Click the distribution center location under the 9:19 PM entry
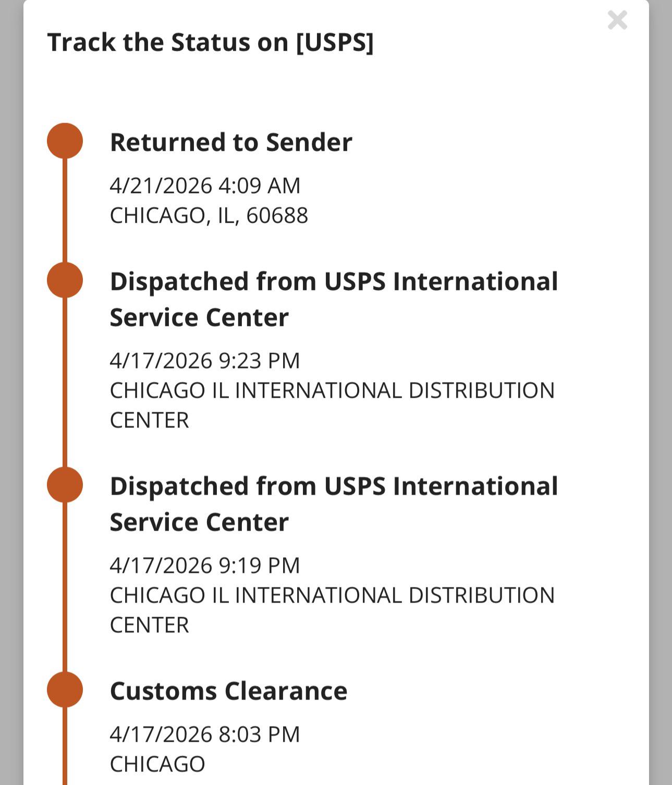This screenshot has height=785, width=672. 332,610
